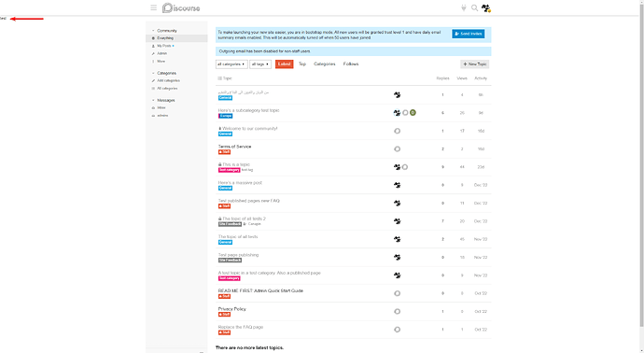This screenshot has width=644, height=353.
Task: Click poster avatar on 'Here's a massive post' row
Action: [398, 185]
